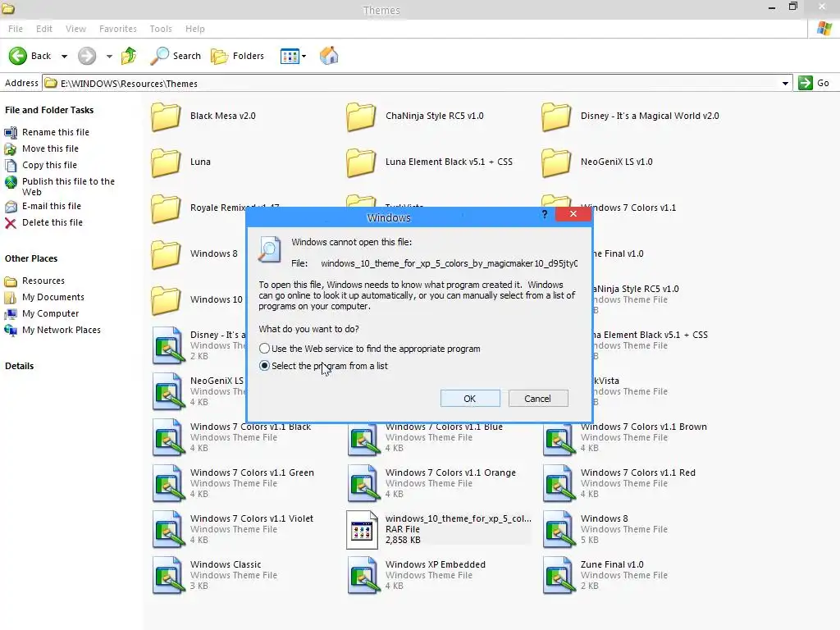
Task: Go to Resources in Other Places
Action: point(43,281)
